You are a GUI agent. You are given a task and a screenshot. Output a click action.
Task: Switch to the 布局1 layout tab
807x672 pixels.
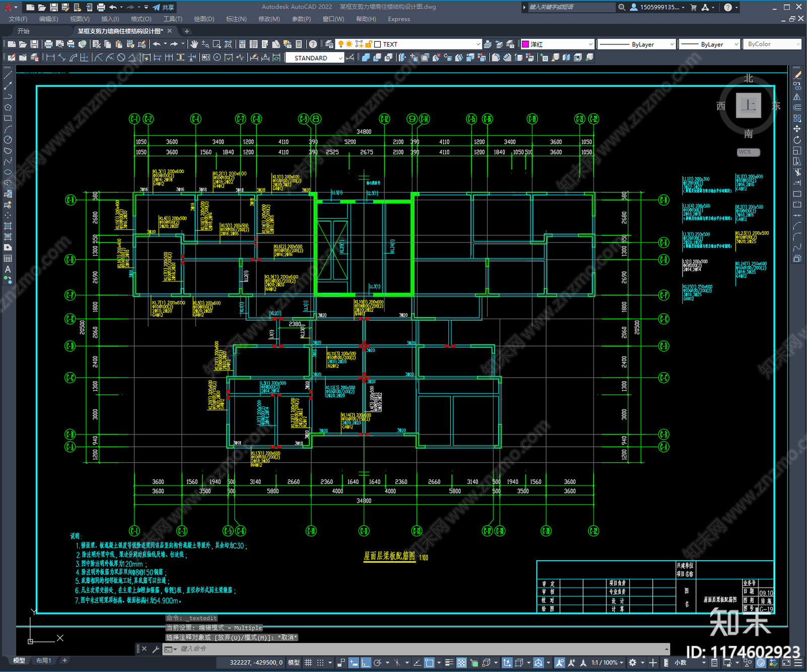click(43, 660)
